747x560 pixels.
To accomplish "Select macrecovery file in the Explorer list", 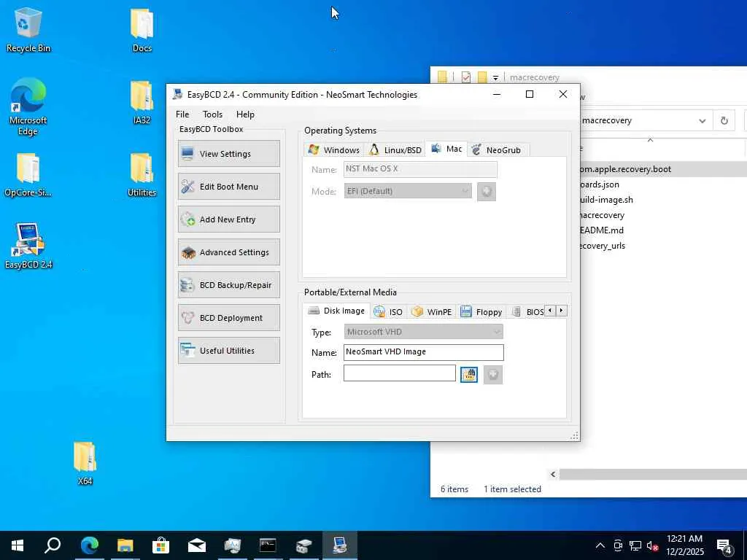I will (602, 215).
